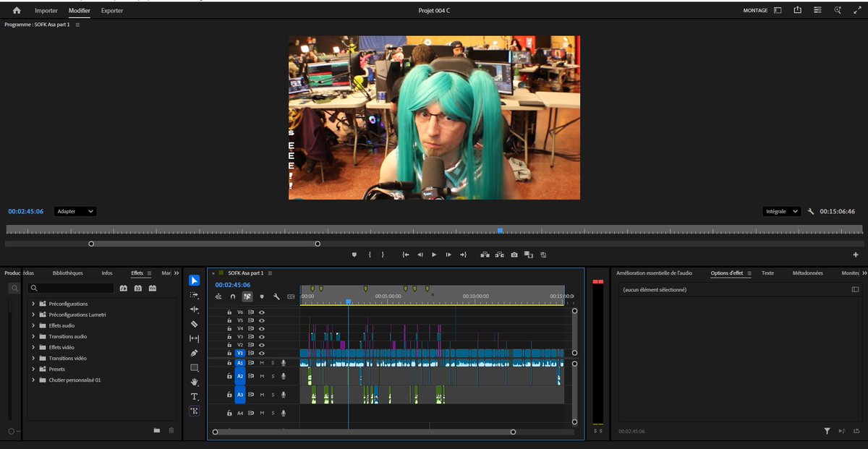
Task: Toggle visibility eye of track V6
Action: point(262,312)
